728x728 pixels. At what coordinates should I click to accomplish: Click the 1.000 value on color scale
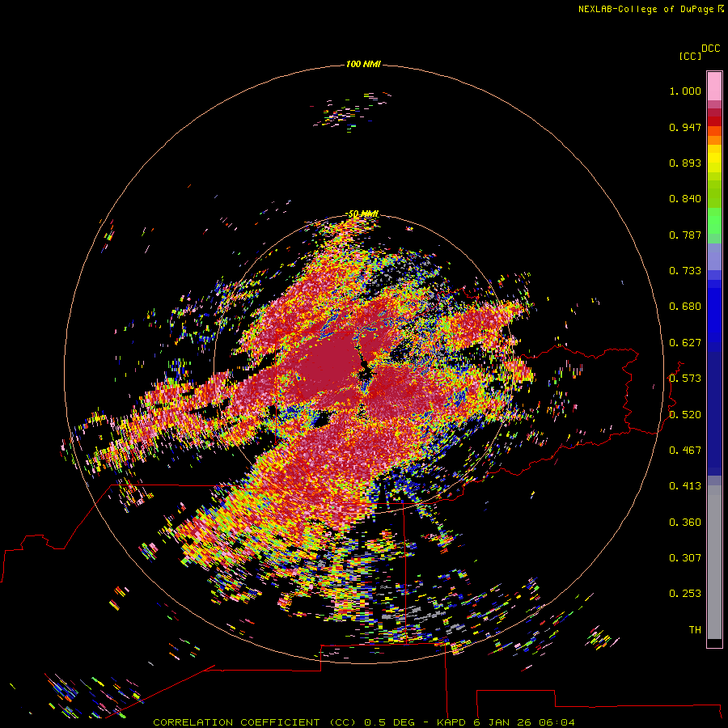pos(685,91)
